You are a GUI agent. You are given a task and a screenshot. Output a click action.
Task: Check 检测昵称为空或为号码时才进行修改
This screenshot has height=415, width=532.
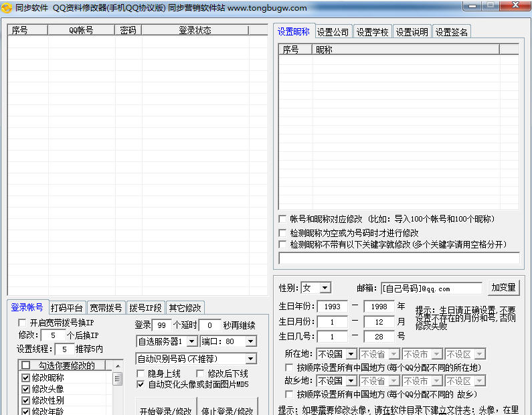pos(282,233)
